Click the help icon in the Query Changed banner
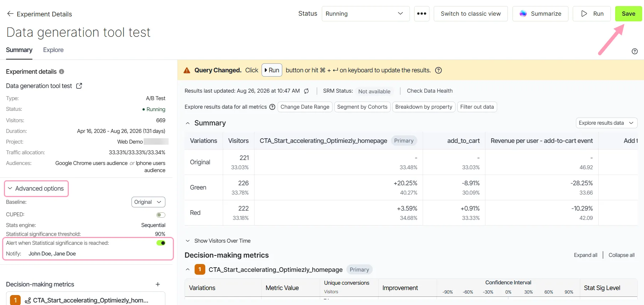644x305 pixels. pyautogui.click(x=439, y=70)
